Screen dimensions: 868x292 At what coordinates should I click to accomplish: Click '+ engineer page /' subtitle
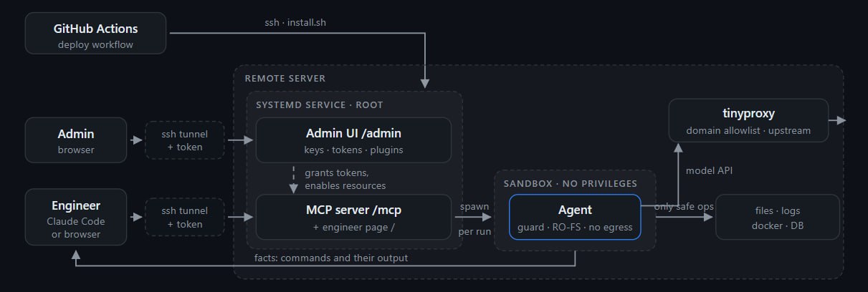353,227
